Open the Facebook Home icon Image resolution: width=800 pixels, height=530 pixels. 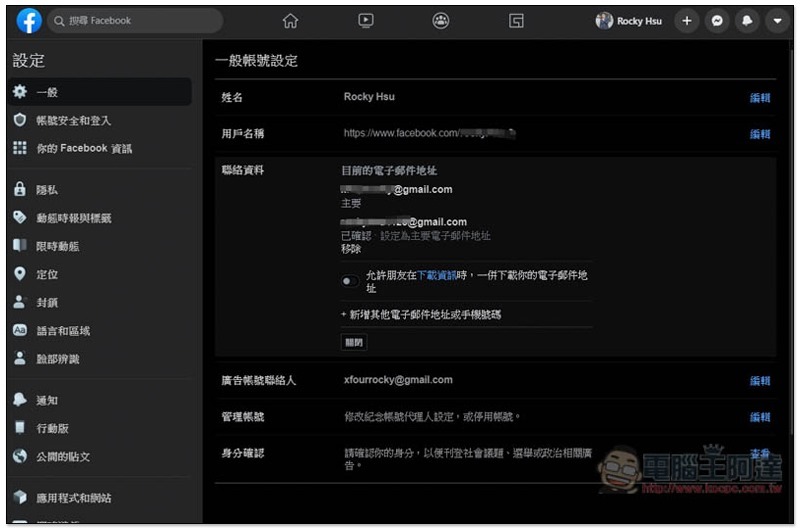tap(290, 21)
